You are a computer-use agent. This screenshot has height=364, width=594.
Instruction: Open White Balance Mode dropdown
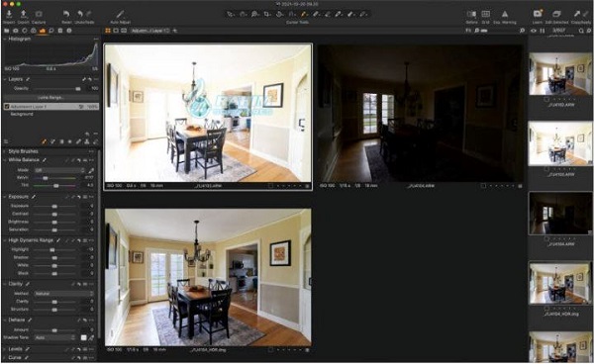point(59,171)
